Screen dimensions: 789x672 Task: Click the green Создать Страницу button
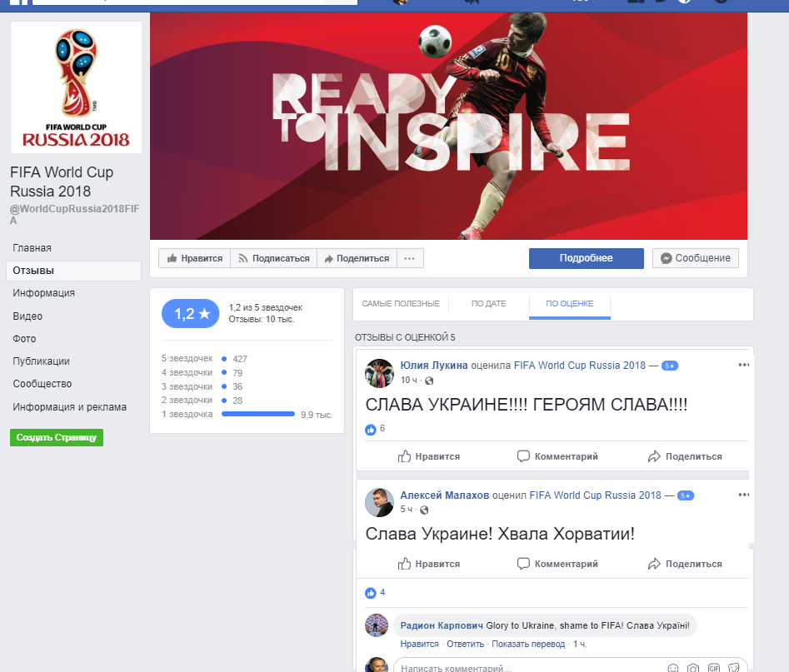57,438
